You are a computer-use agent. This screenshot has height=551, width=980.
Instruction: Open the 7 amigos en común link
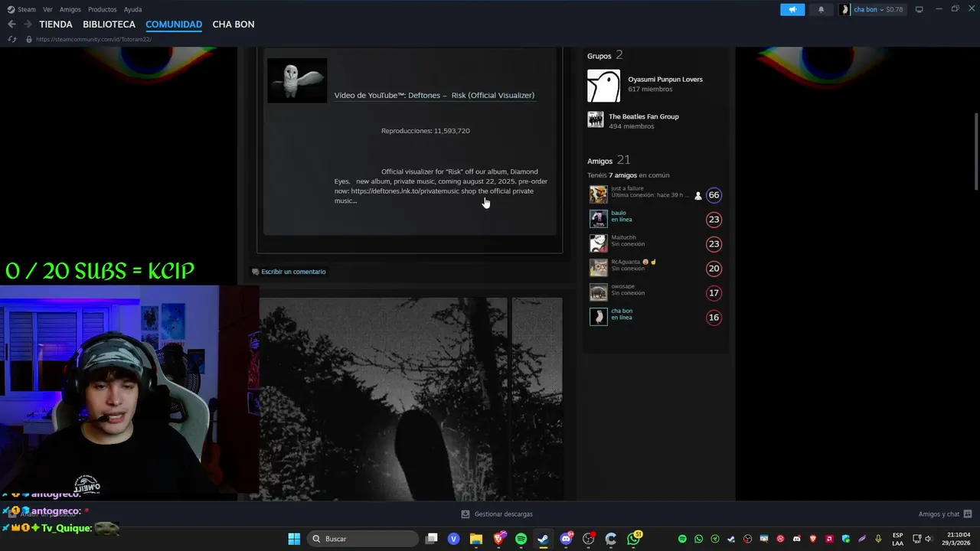tap(622, 175)
